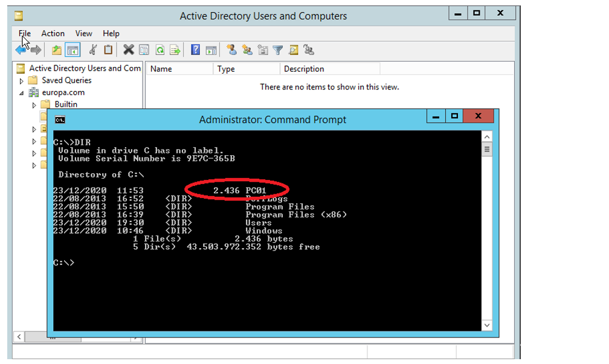Click left arrow of tree pane horizontal scrollbar
Image resolution: width=609 pixels, height=364 pixels.
19,336
